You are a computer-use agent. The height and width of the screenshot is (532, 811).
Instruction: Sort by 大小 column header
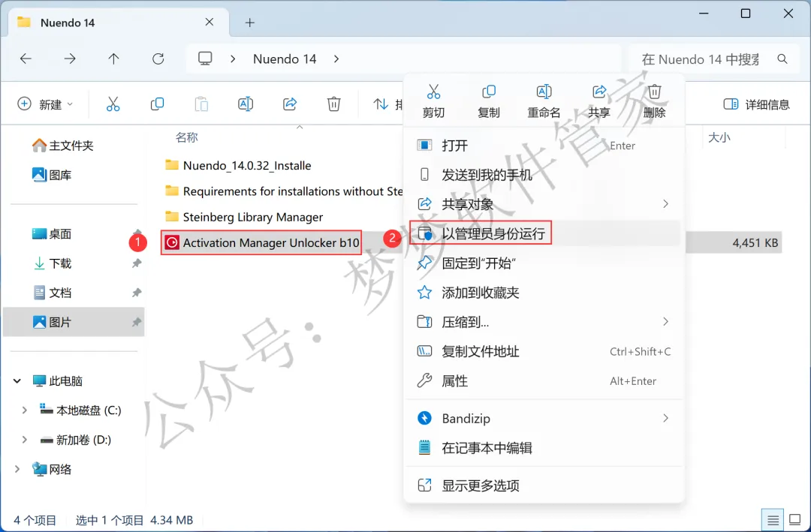pyautogui.click(x=719, y=137)
